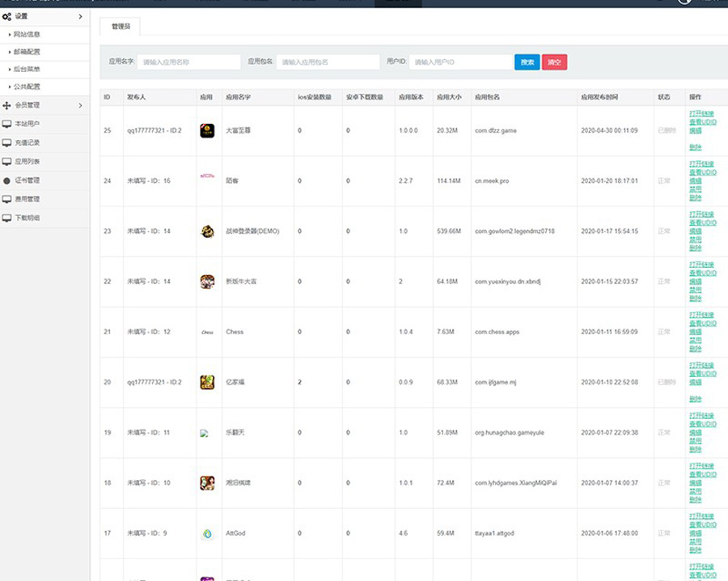728x581 pixels.
Task: Collapse the 设置 section using its chevron
Action: click(x=80, y=16)
